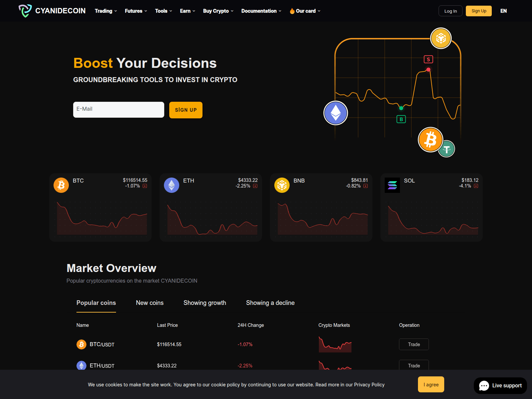The width and height of the screenshot is (532, 399).
Task: Click the Bitcoin bubble on the hero chart
Action: tap(430, 140)
